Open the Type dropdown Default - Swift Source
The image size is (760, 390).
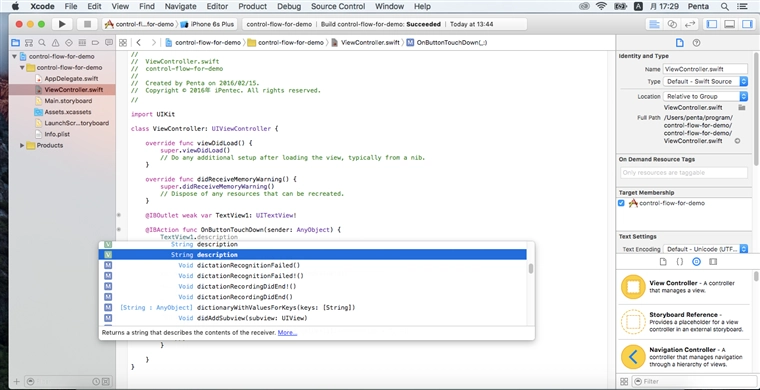(x=706, y=82)
